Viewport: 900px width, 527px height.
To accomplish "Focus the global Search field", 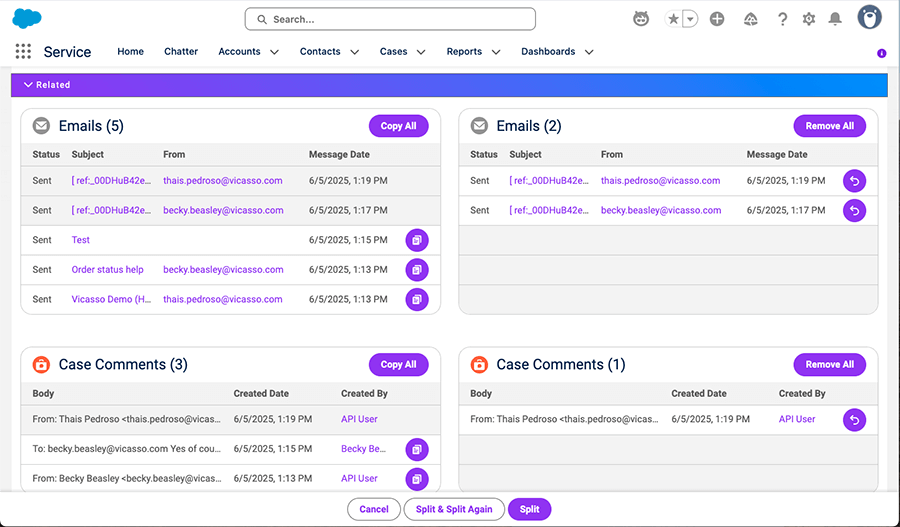I will [x=390, y=19].
